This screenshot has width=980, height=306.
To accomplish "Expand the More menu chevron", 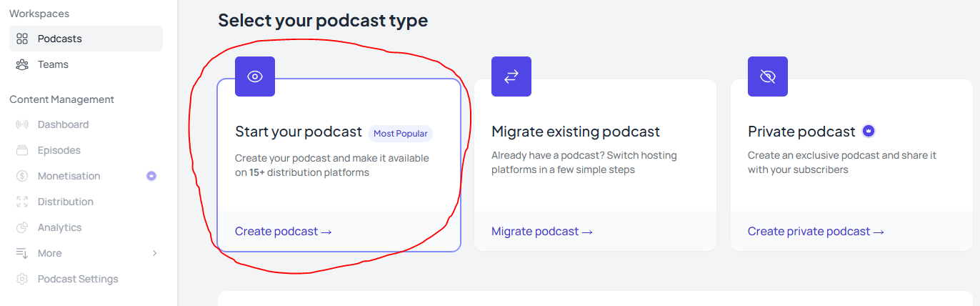I will 154,253.
